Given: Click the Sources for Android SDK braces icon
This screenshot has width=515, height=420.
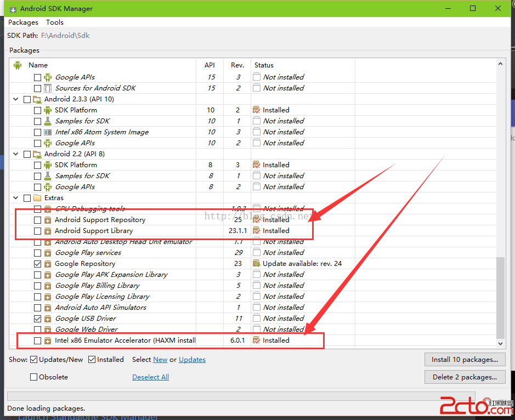Looking at the screenshot, I should [x=48, y=88].
